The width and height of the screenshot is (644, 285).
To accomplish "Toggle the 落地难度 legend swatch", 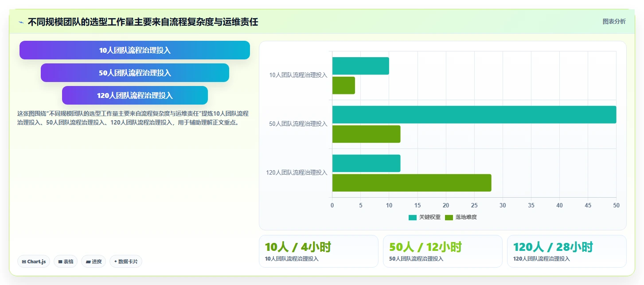I will [x=449, y=217].
